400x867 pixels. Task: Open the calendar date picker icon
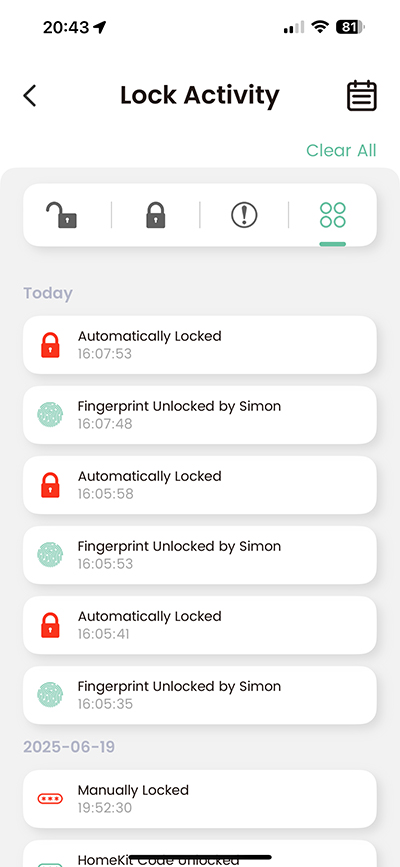coord(362,96)
